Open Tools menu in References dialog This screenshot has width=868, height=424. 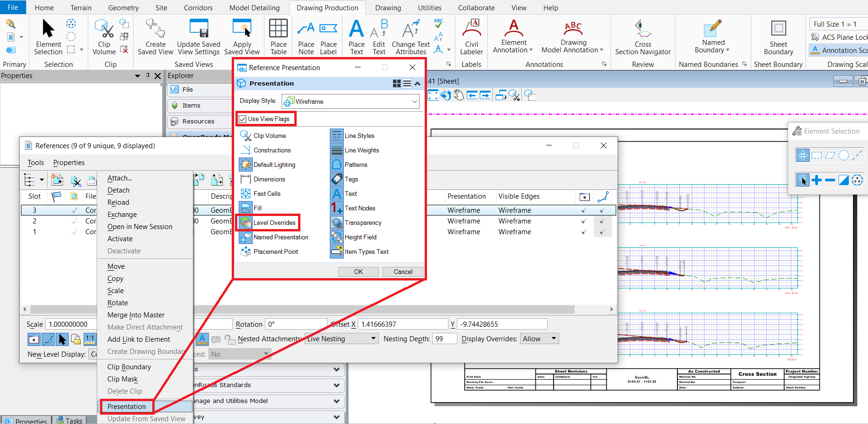click(36, 163)
